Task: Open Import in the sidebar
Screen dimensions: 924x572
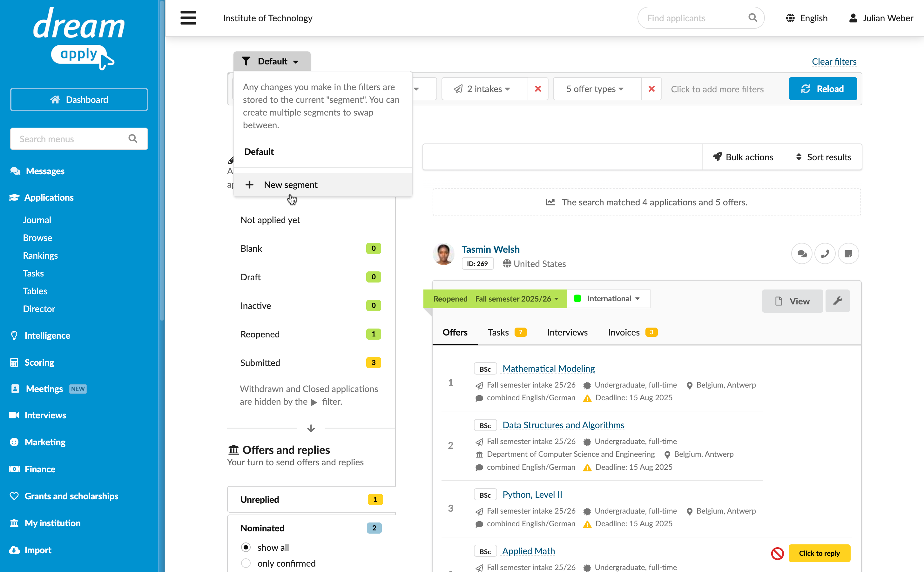Action: click(x=37, y=550)
